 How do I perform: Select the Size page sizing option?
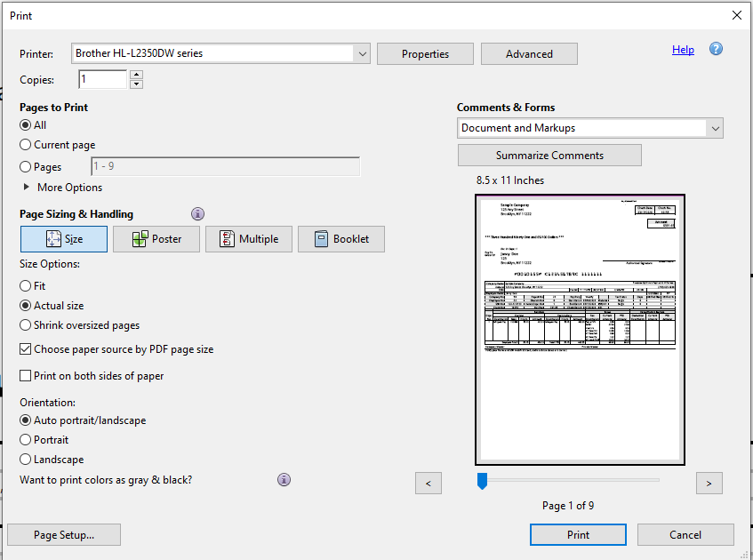click(64, 239)
